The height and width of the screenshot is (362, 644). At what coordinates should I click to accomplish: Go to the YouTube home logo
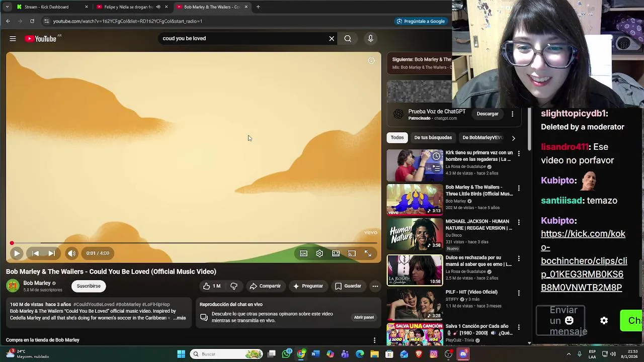[x=41, y=39]
